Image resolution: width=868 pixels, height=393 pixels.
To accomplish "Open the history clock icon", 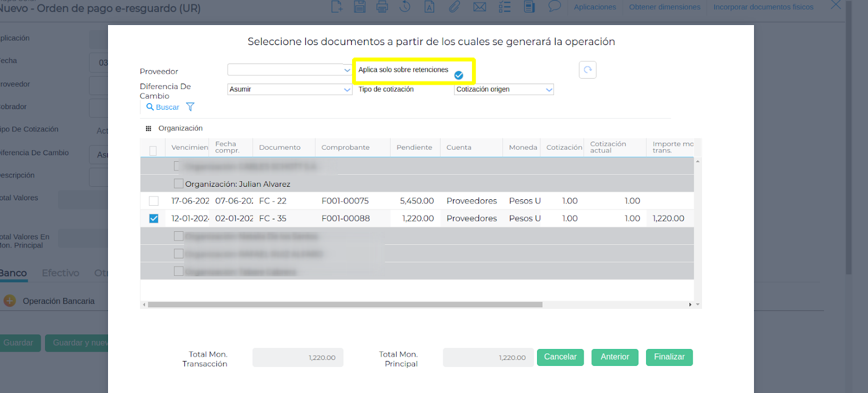I will click(405, 7).
